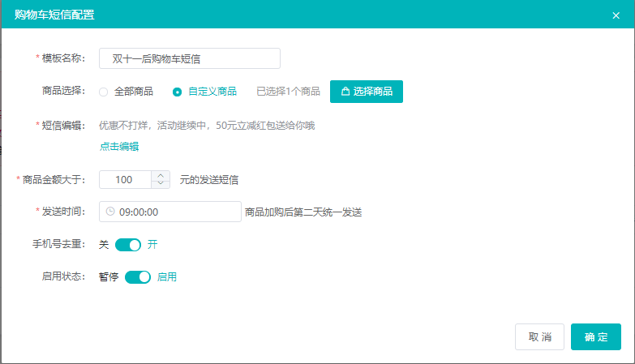Click the 启用 label in 启用状态 row

pos(167,277)
